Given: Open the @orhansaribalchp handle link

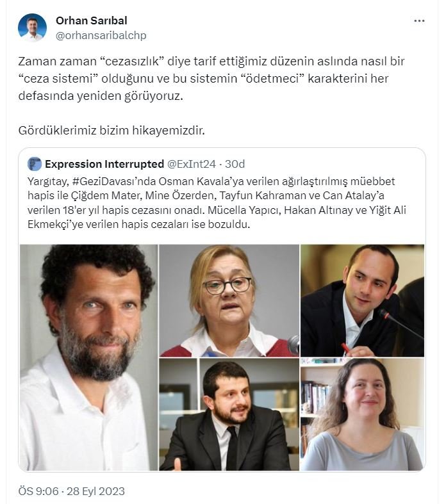Looking at the screenshot, I should [101, 35].
